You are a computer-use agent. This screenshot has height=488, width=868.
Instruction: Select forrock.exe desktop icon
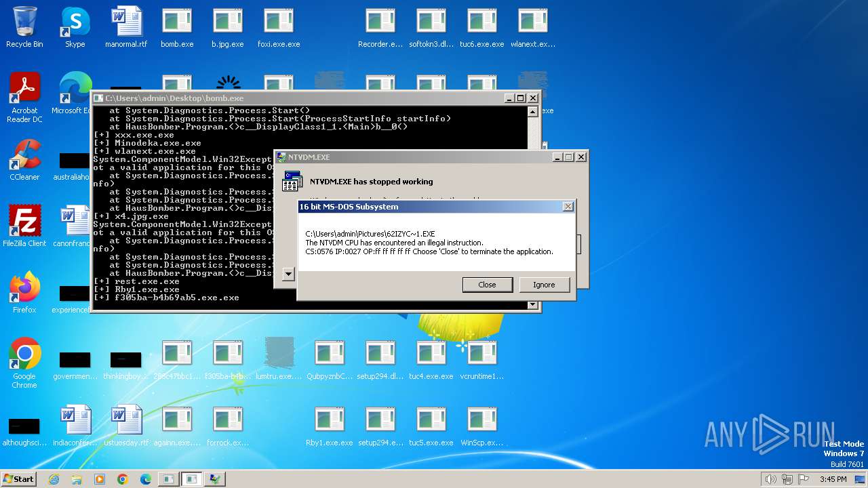point(228,426)
